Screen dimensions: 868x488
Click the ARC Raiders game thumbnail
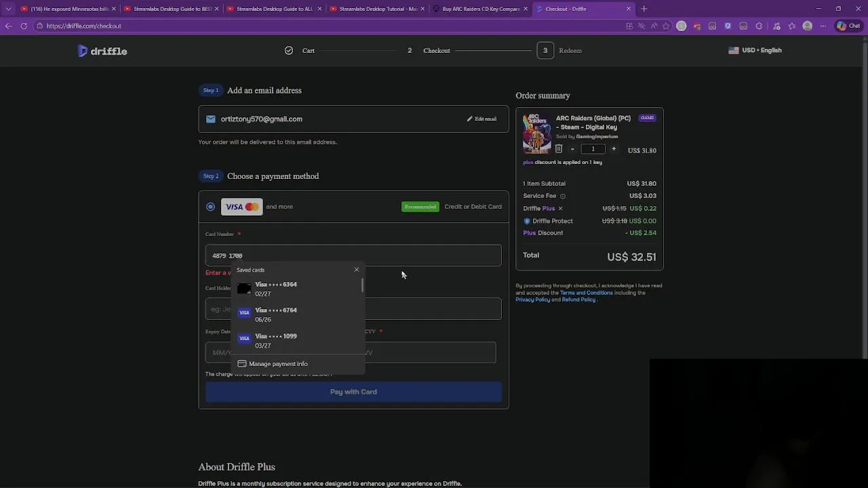pos(537,134)
